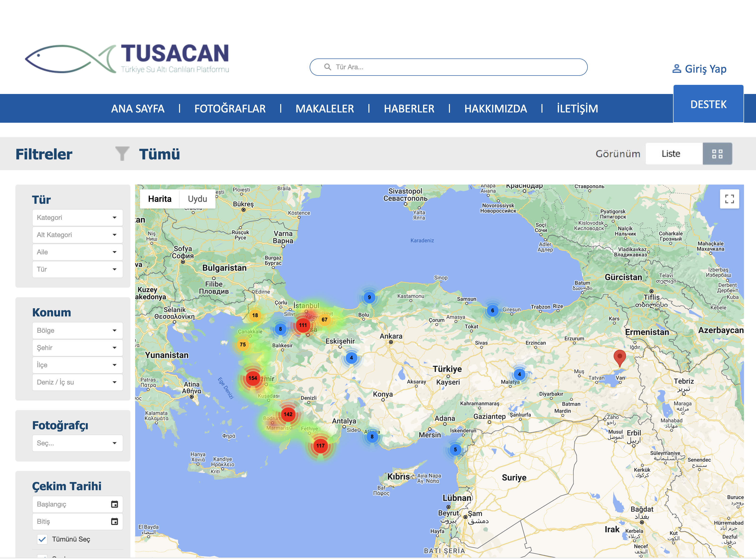Image resolution: width=756 pixels, height=559 pixels.
Task: Click the Tümü filter label
Action: coord(159,154)
